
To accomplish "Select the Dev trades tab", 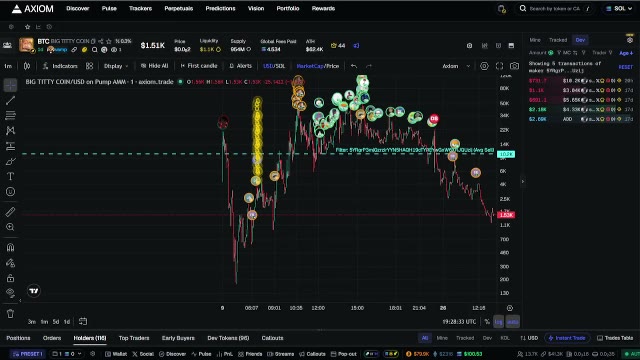I will 580,40.
